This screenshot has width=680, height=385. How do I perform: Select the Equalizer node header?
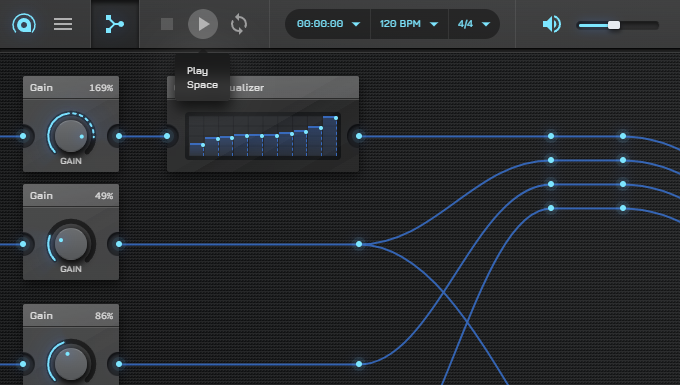263,88
